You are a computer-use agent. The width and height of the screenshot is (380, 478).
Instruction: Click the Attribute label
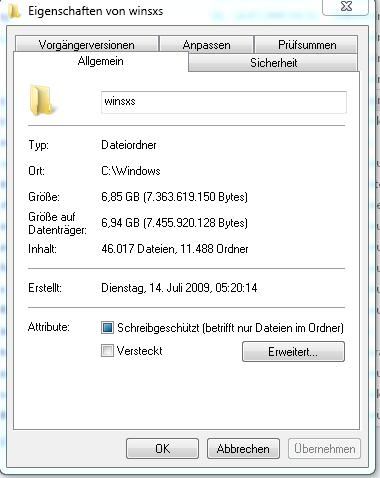pos(49,327)
